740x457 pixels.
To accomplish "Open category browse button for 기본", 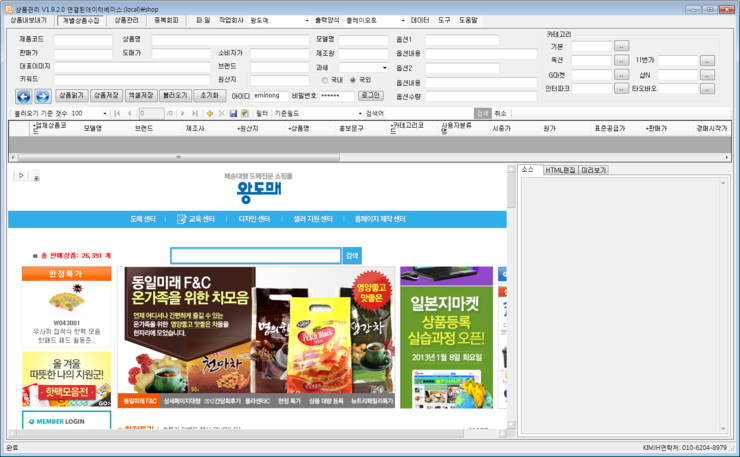I will point(622,46).
